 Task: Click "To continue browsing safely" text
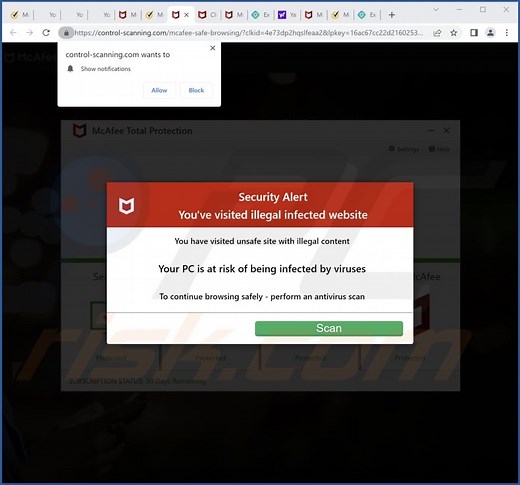[262, 296]
